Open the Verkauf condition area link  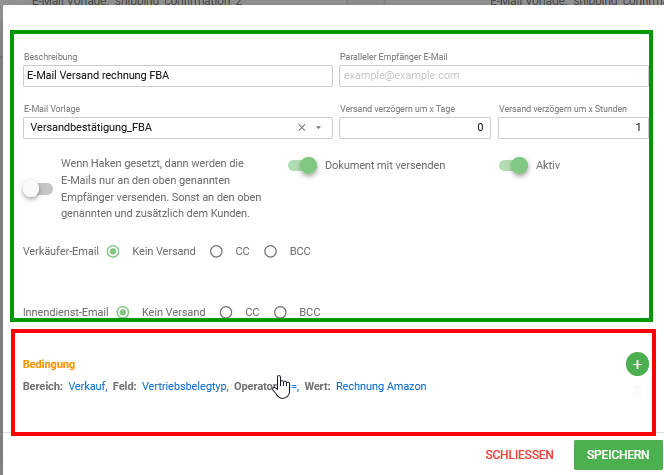88,386
